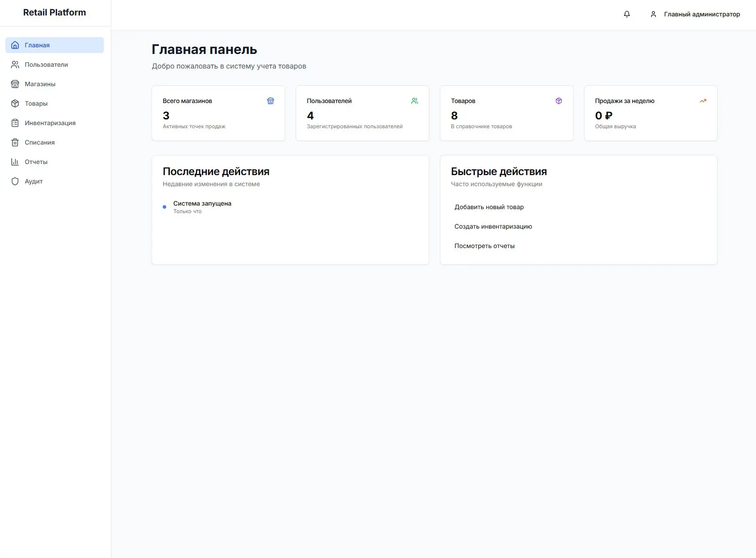Click the Товары package icon in sidebar
The image size is (756, 558).
(15, 103)
